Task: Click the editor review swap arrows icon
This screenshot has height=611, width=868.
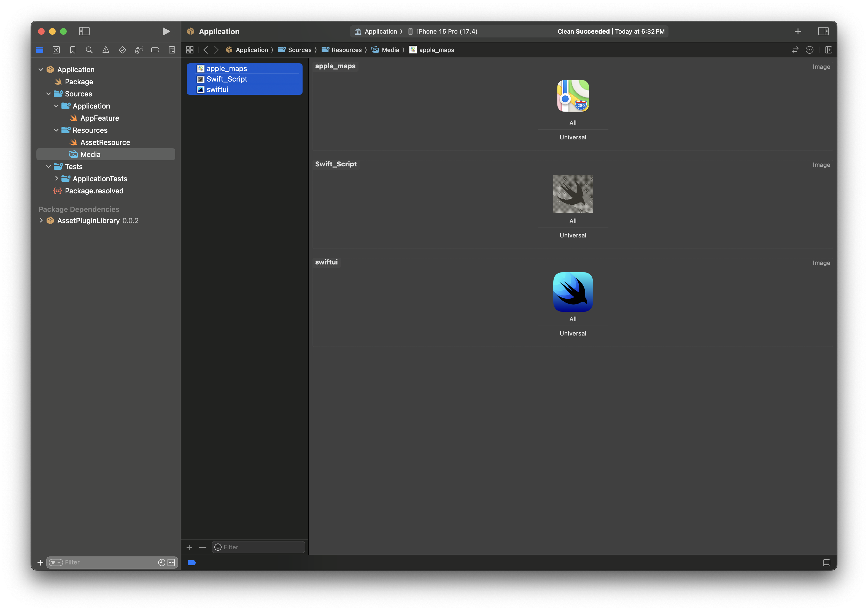Action: (795, 50)
